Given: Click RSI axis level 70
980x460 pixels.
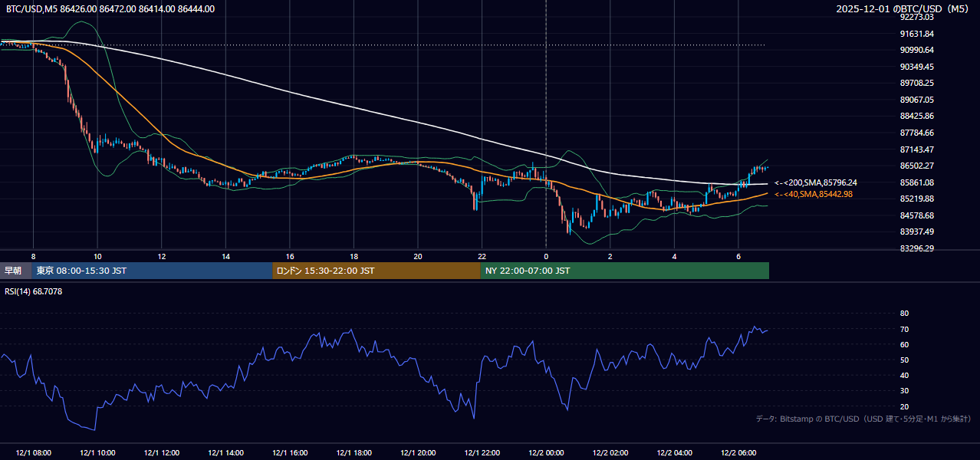Looking at the screenshot, I should tap(904, 329).
